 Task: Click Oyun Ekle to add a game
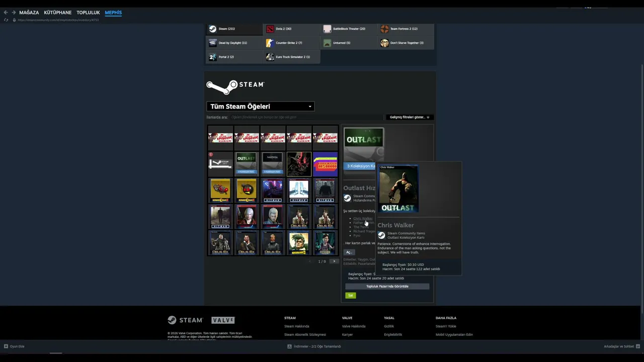point(14,346)
